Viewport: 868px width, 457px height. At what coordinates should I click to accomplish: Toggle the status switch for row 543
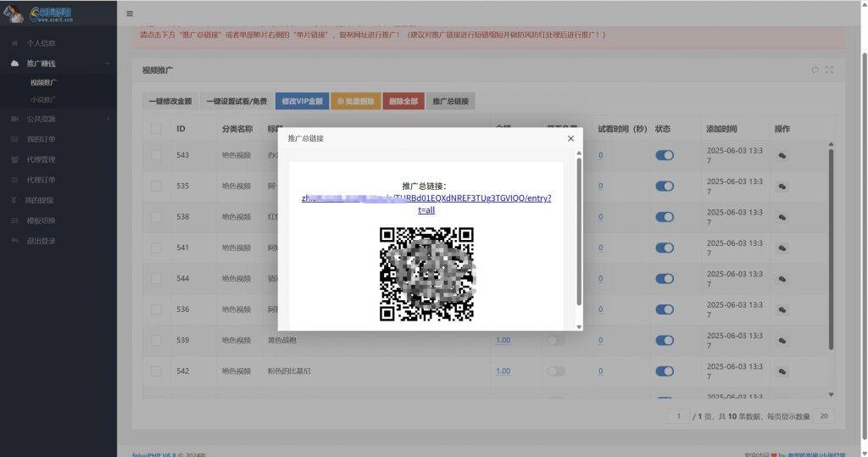point(665,156)
